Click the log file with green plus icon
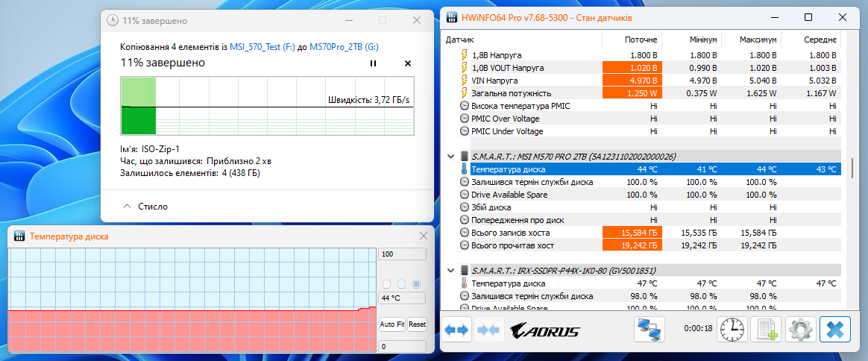The width and height of the screenshot is (868, 361). coord(767,330)
